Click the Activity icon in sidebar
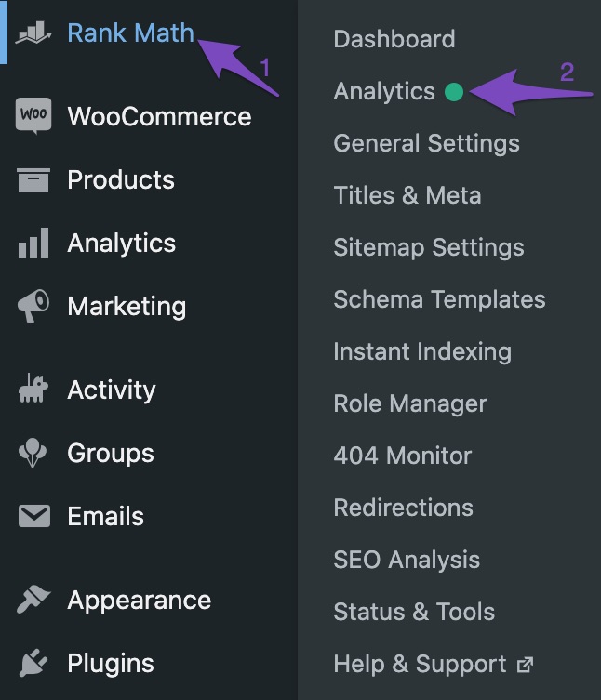Screen dimensions: 601x700 (x=33, y=389)
